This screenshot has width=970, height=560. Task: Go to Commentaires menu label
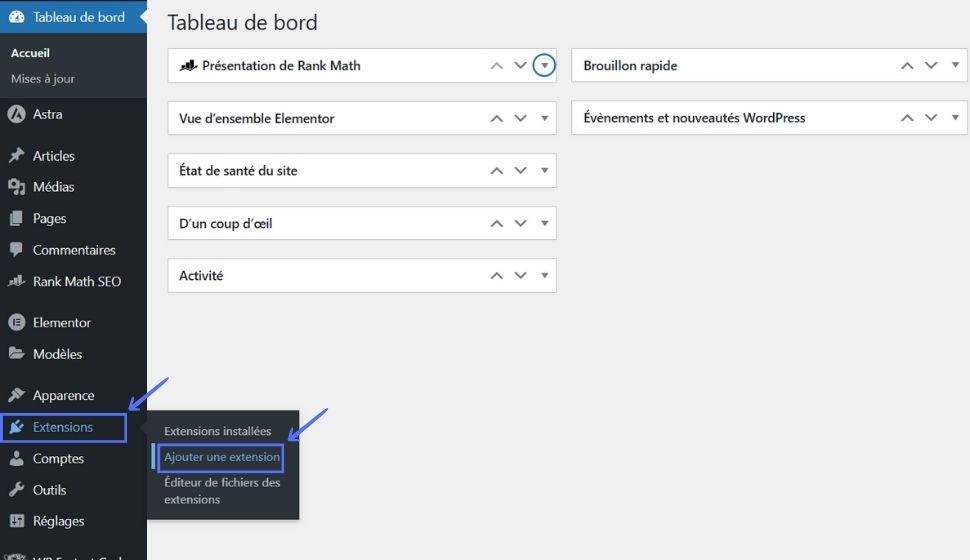click(x=74, y=250)
